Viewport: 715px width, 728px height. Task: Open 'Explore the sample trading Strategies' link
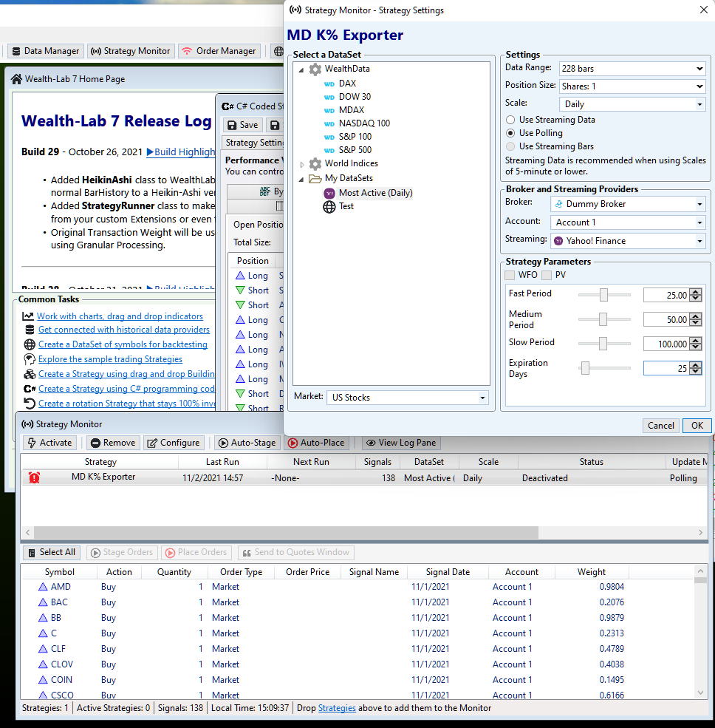tap(110, 359)
